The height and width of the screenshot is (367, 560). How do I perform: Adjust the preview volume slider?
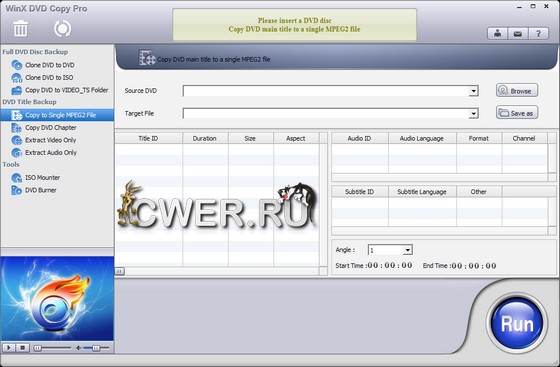[96, 348]
